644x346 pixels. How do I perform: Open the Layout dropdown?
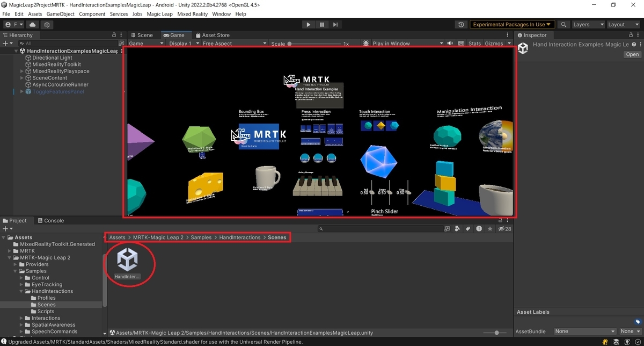click(623, 25)
